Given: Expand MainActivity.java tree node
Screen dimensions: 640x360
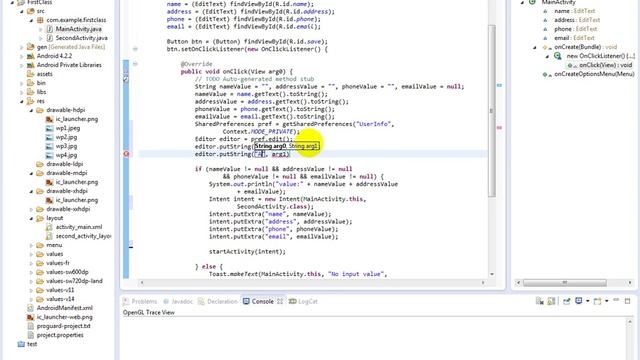Looking at the screenshot, I should 40,29.
